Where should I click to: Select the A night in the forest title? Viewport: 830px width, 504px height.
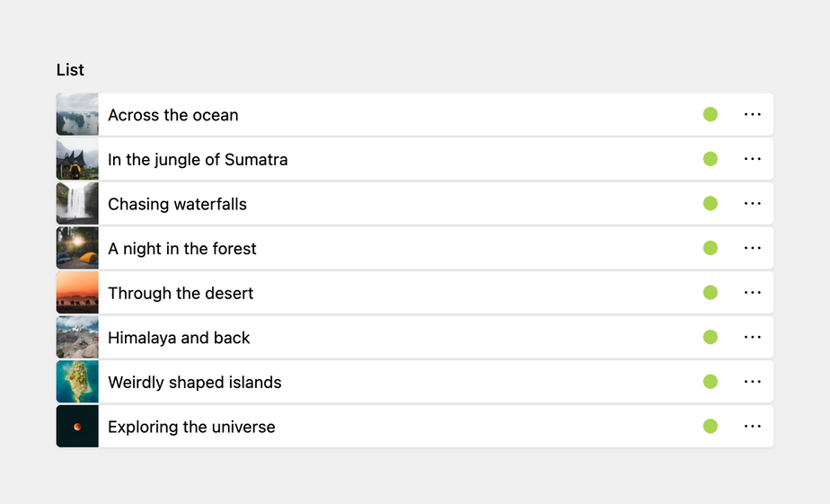(x=182, y=249)
